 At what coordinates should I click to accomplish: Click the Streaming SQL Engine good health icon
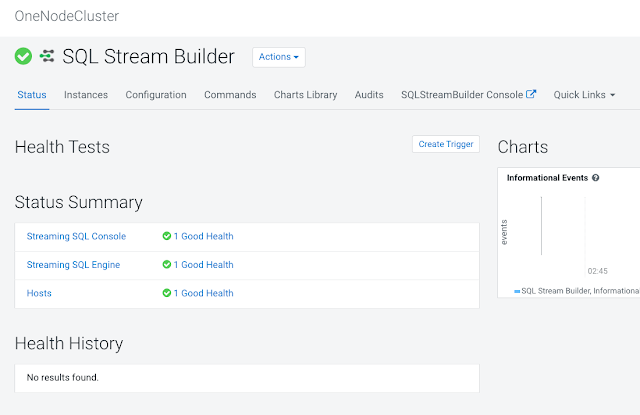point(167,265)
